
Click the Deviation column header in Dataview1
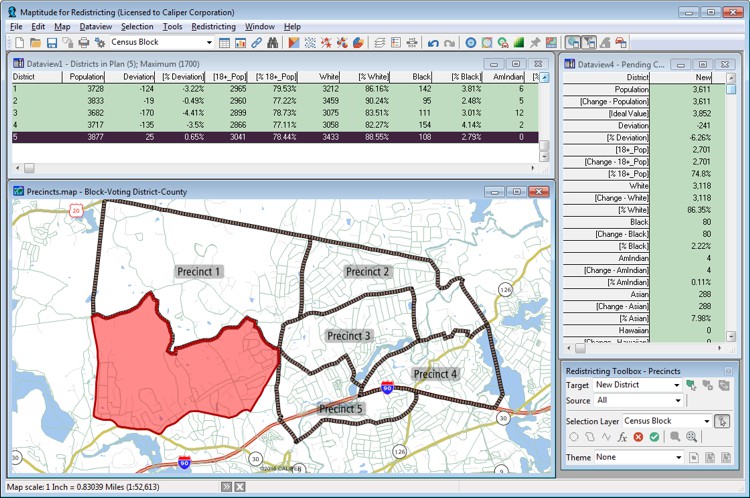pos(139,76)
